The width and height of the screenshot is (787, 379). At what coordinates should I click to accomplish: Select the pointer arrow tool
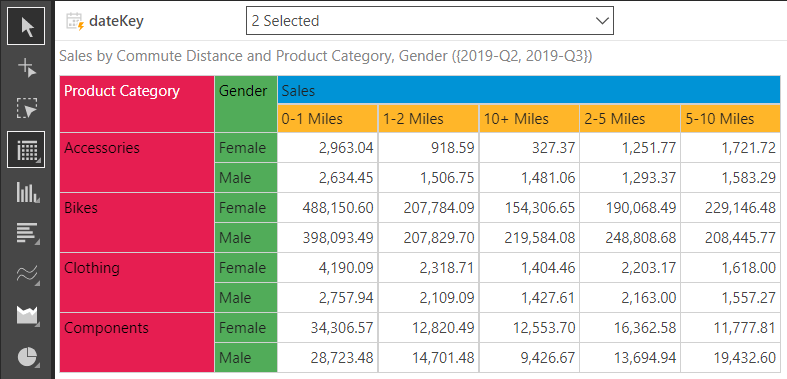click(26, 26)
